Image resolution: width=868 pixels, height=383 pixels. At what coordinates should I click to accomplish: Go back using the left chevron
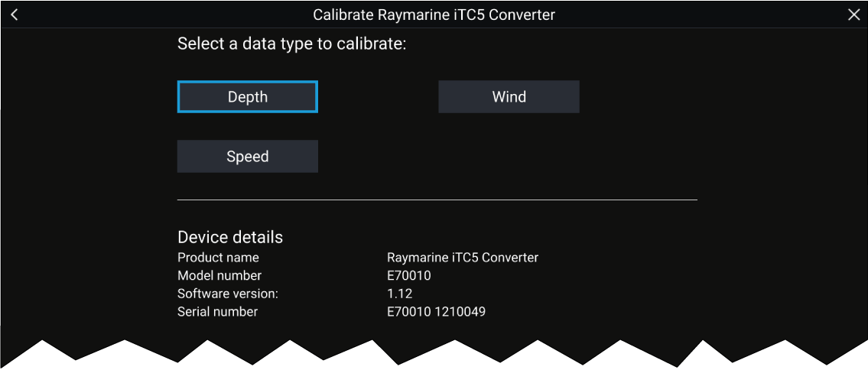(15, 15)
